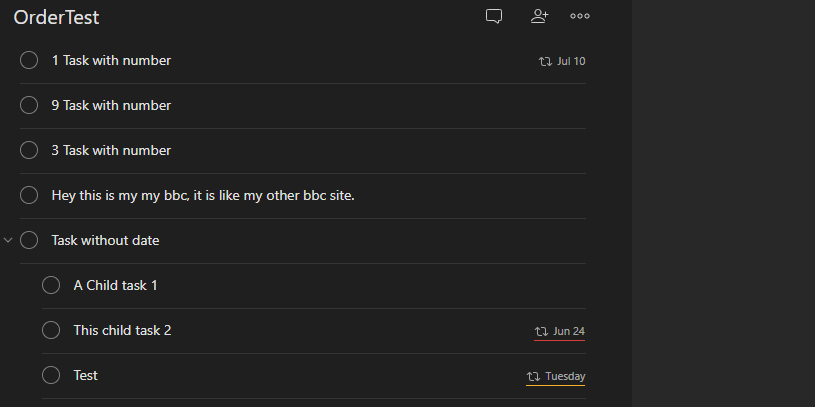Select the 'A Child task 1' item
Screen dimensions: 815x407
[115, 286]
